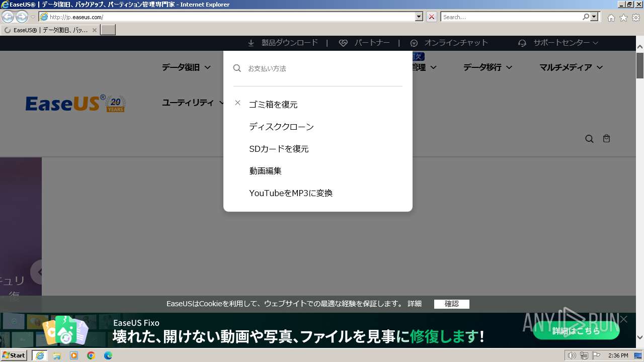Viewport: 644px width, 362px height.
Task: Click the サポートセンター headset icon
Action: coord(522,43)
